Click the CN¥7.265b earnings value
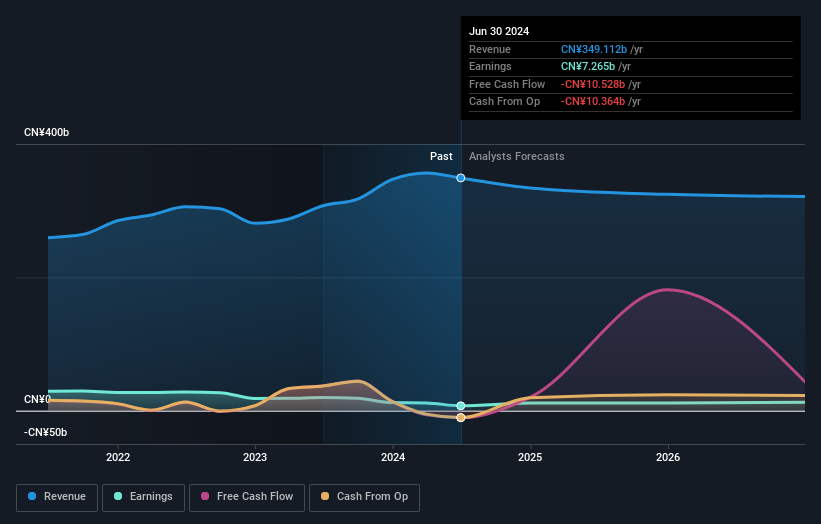 pos(588,66)
